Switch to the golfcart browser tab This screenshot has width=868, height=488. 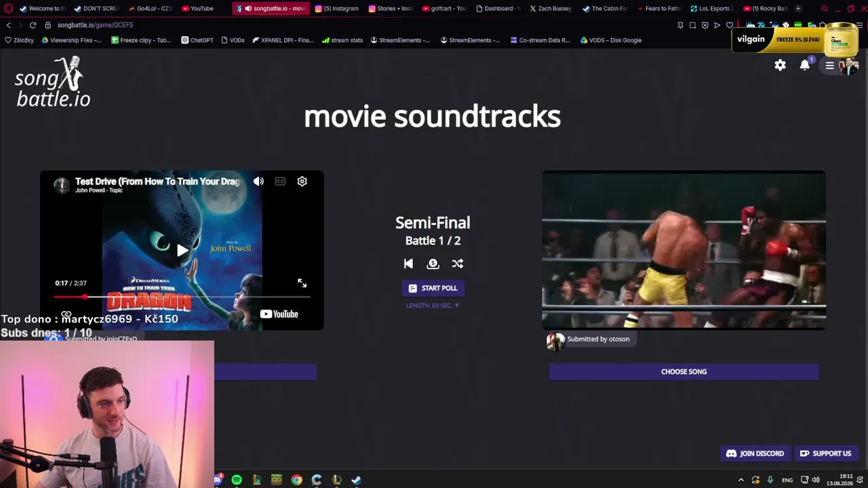(x=444, y=9)
